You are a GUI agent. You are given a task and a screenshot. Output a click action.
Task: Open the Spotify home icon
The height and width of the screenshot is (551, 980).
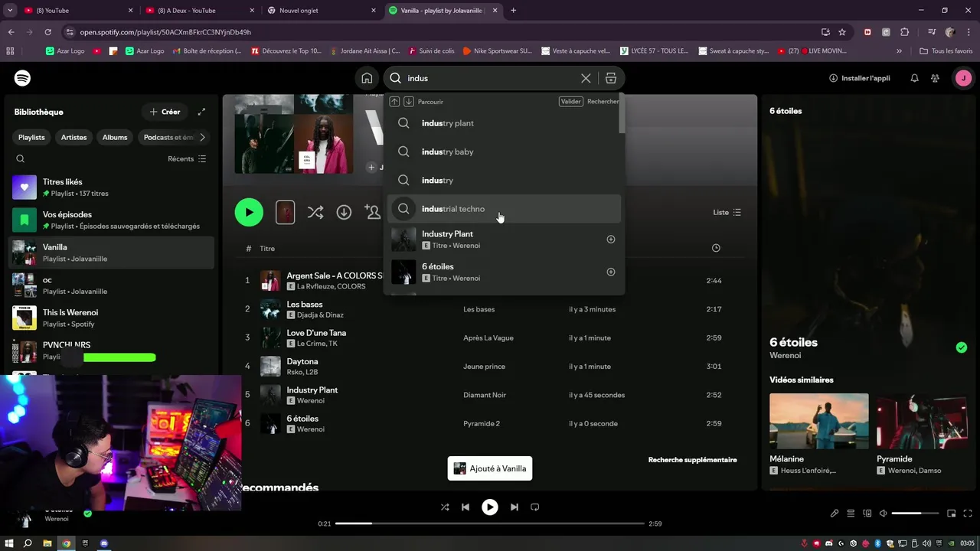[x=367, y=78]
